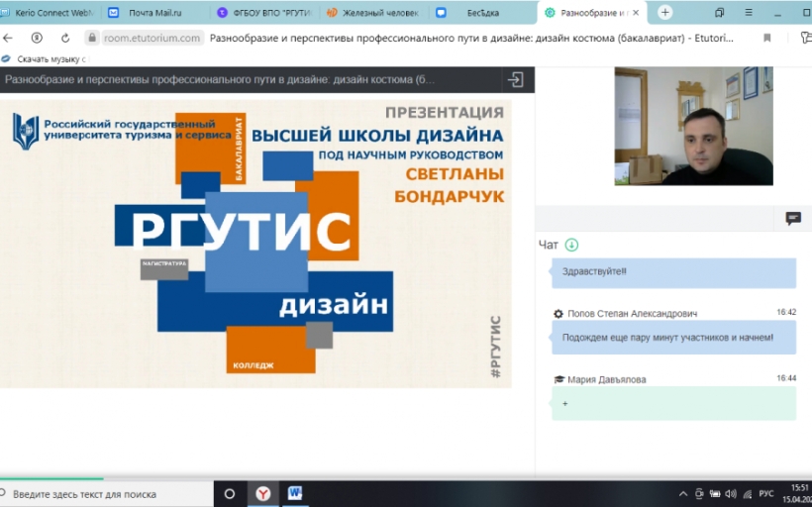This screenshot has width=812, height=507.
Task: Open the browser hamburger menu
Action: (749, 13)
